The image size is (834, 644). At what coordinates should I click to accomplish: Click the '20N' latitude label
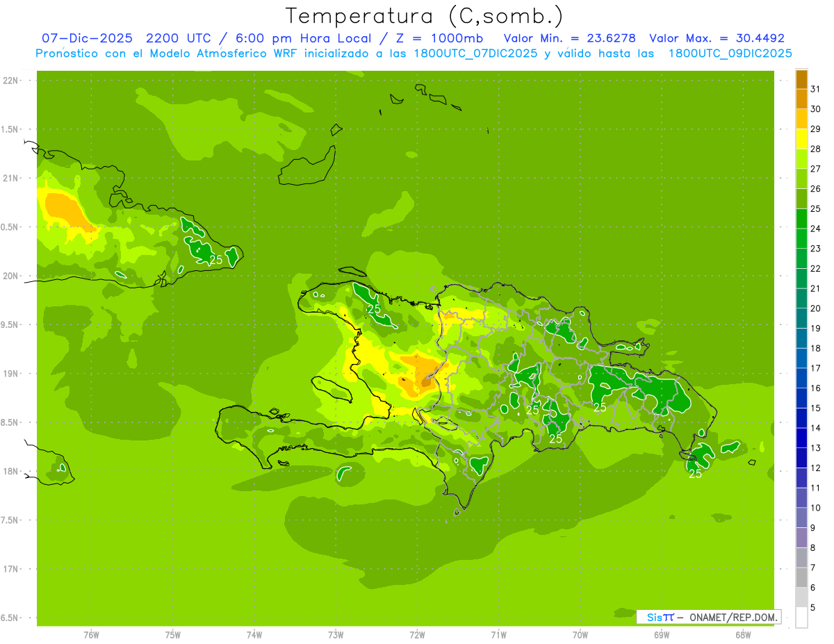(x=12, y=276)
